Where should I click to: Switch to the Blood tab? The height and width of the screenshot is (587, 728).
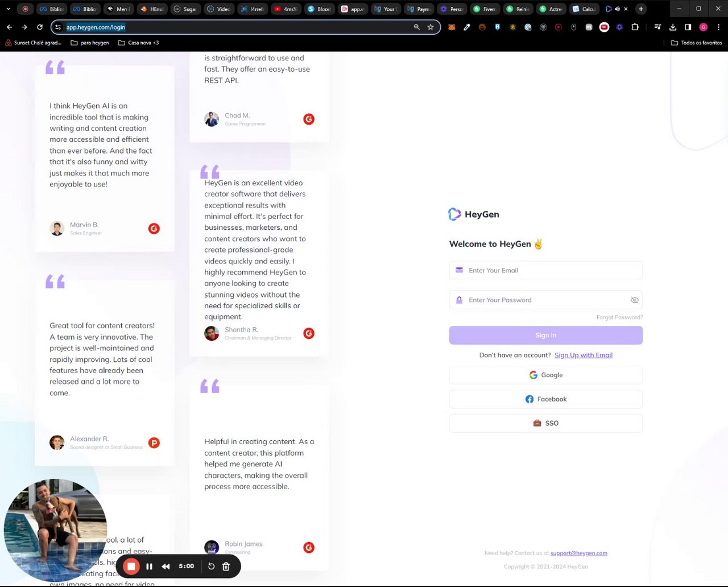point(319,9)
